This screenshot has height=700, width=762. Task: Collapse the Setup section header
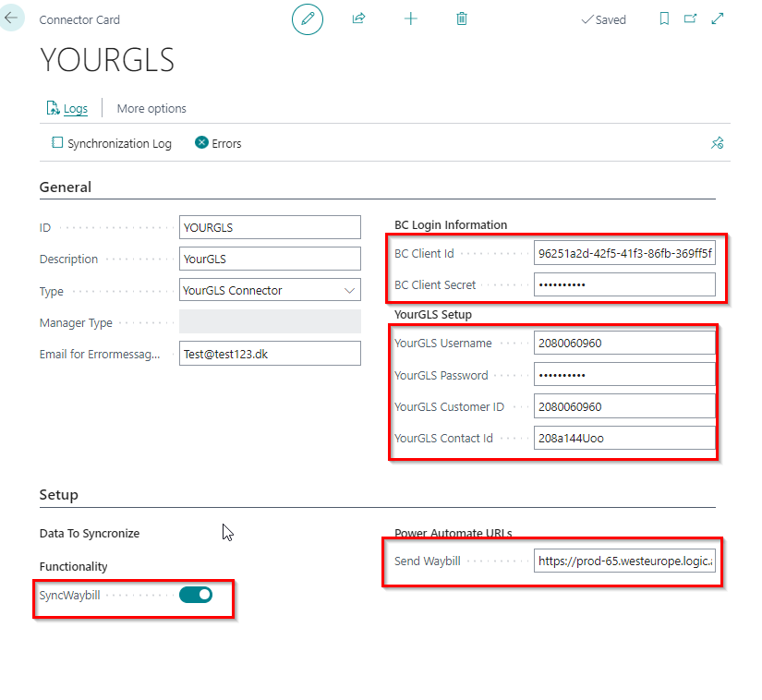tap(59, 494)
